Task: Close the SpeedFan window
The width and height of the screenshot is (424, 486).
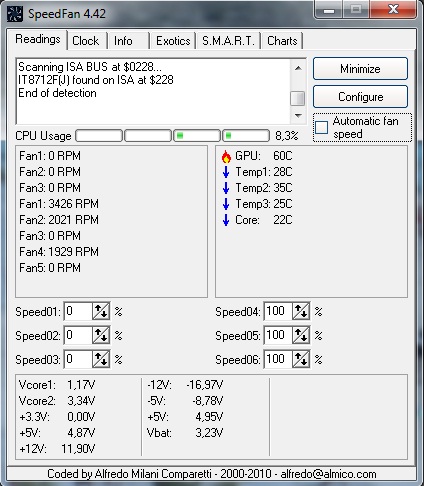Action: coord(394,10)
